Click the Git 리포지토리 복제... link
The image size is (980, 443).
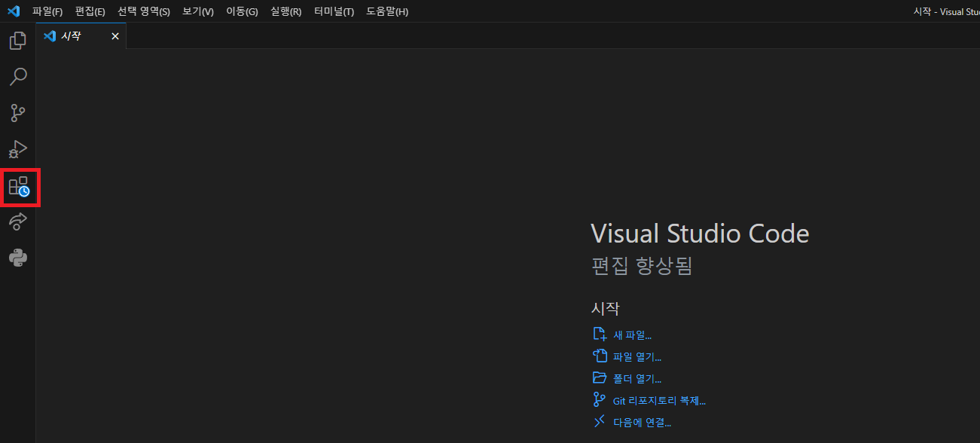(x=659, y=401)
